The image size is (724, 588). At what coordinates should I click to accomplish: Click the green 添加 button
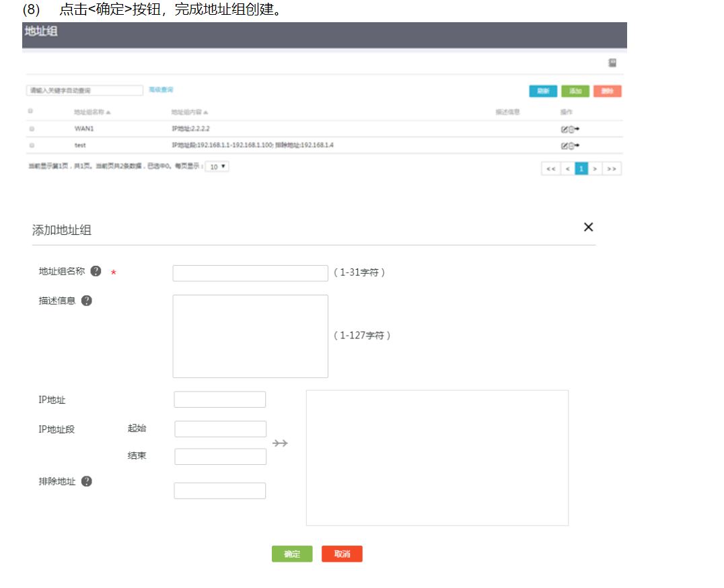tap(575, 91)
